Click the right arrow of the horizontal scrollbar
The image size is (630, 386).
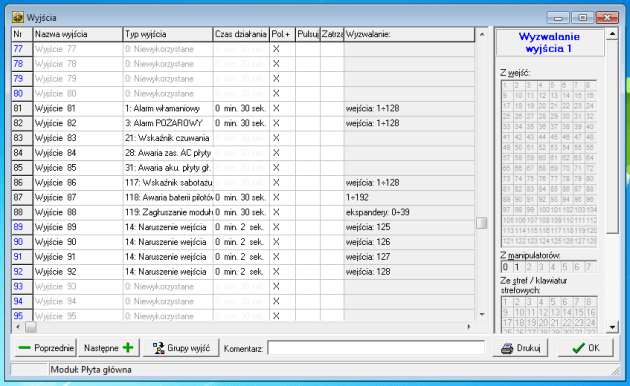coord(469,327)
